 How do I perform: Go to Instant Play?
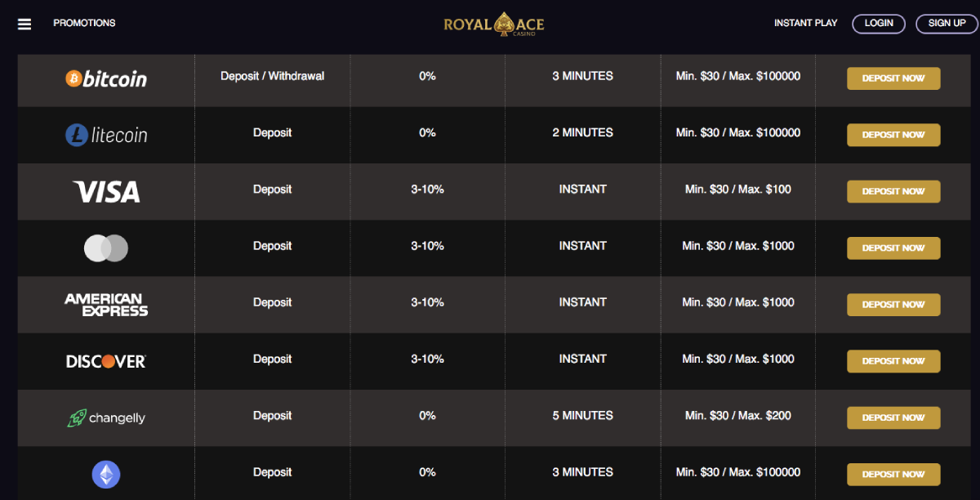coord(805,23)
